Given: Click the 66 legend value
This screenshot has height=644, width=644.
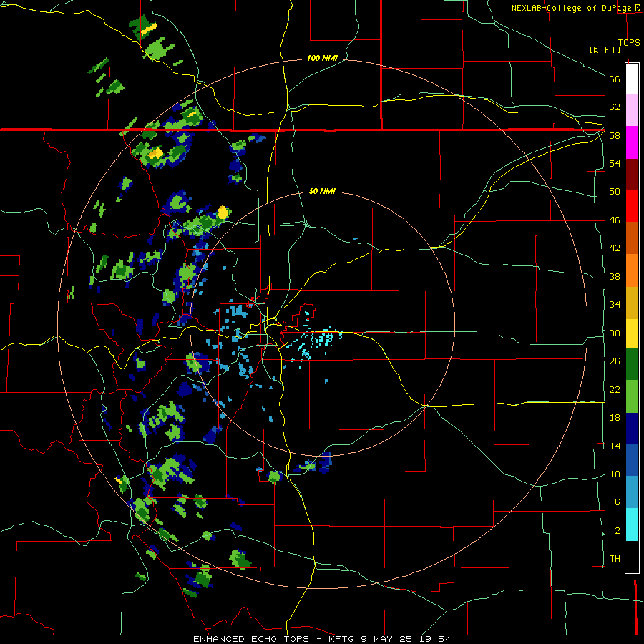Looking at the screenshot, I should click(x=615, y=79).
